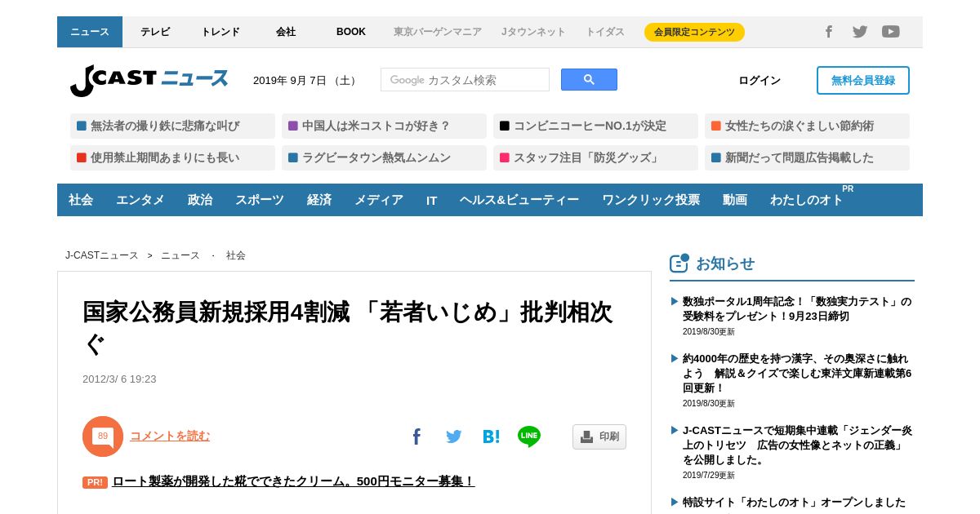This screenshot has height=514, width=980.
Task: Share article on Twitter icon
Action: [454, 436]
